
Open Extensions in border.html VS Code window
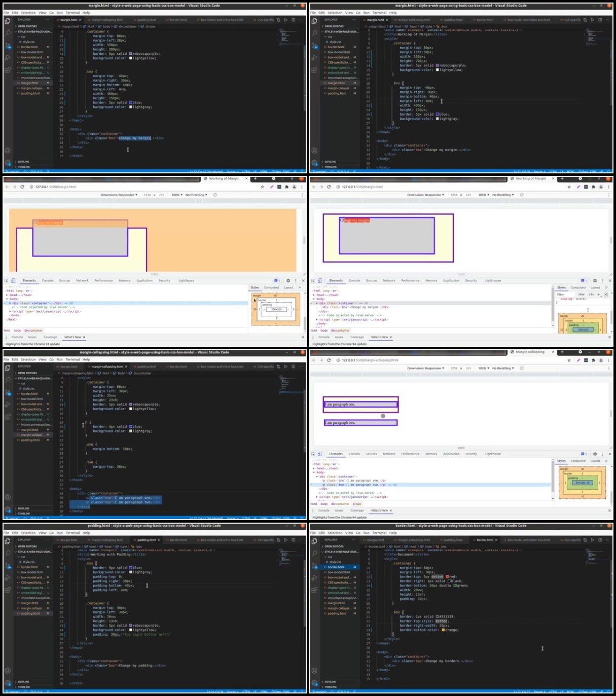click(x=314, y=590)
